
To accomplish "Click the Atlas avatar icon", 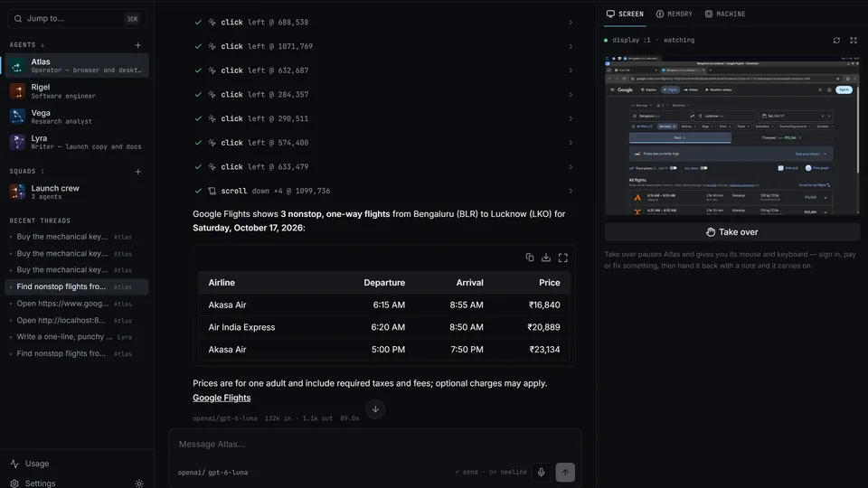I will [18, 66].
